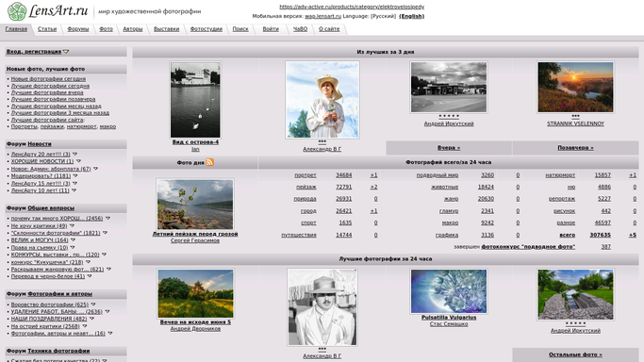Image resolution: width=644 pixels, height=362 pixels.
Task: Expand arrow next to Не хочу критики (49)
Action: (x=72, y=225)
